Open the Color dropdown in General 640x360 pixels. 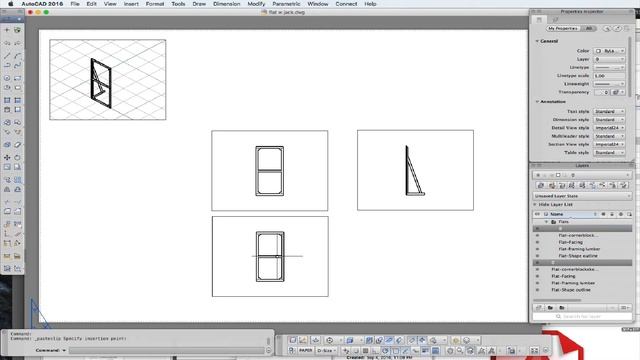[x=609, y=51]
